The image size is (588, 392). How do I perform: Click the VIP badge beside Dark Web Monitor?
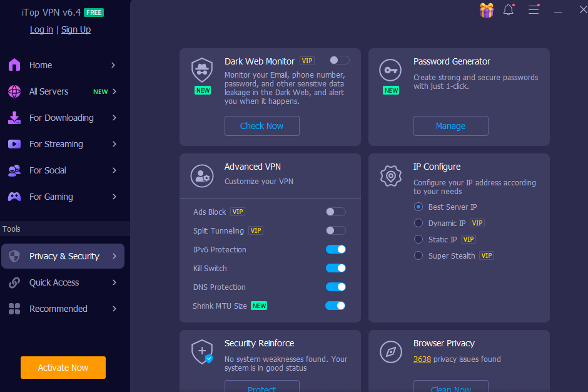click(x=307, y=61)
